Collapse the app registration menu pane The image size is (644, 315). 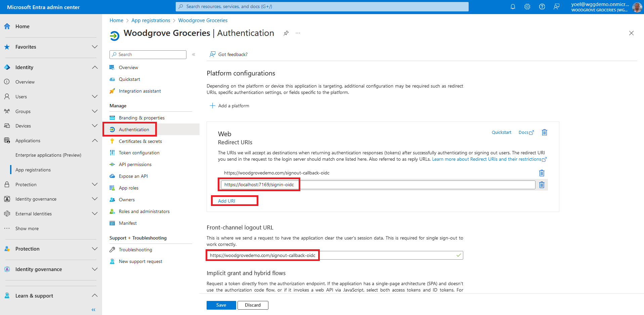[194, 54]
